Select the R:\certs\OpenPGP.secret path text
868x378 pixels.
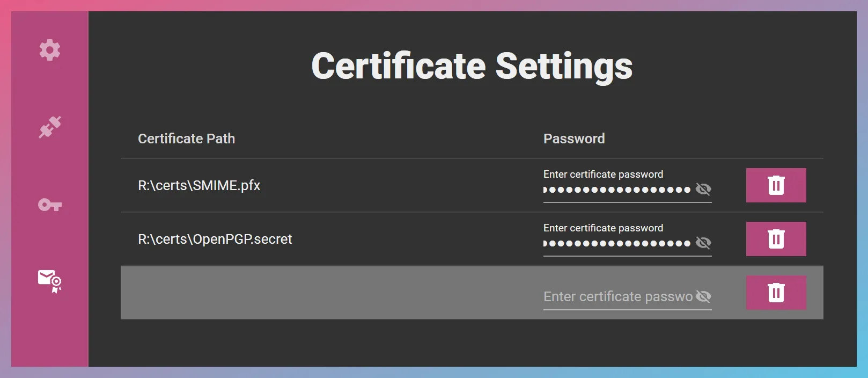point(215,238)
